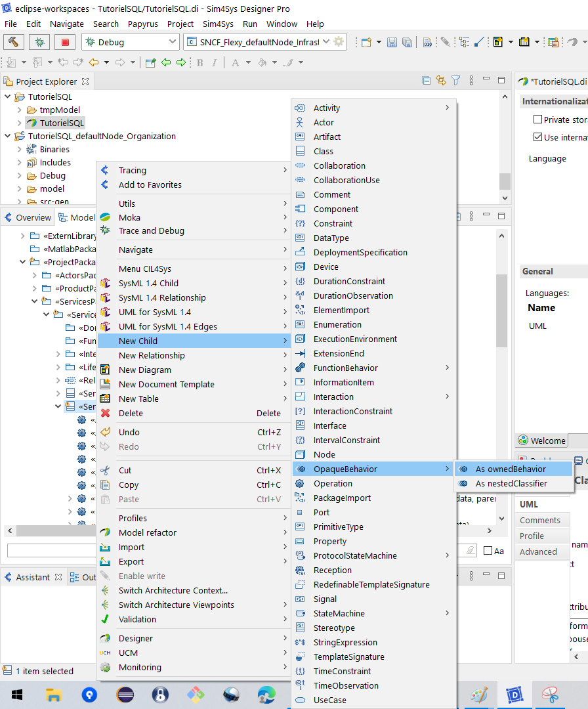Click the filter funnel icon in Project Explorer
The image size is (588, 709).
pyautogui.click(x=455, y=81)
